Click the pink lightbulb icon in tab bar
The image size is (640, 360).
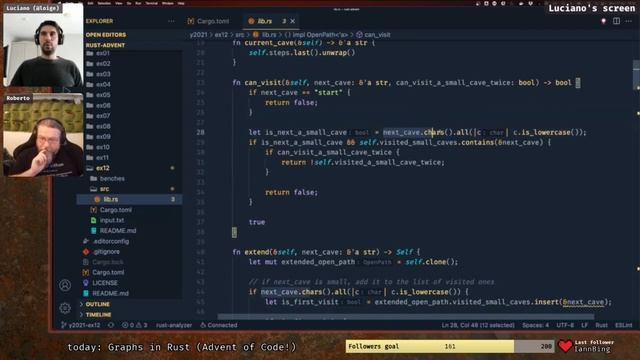click(x=603, y=21)
